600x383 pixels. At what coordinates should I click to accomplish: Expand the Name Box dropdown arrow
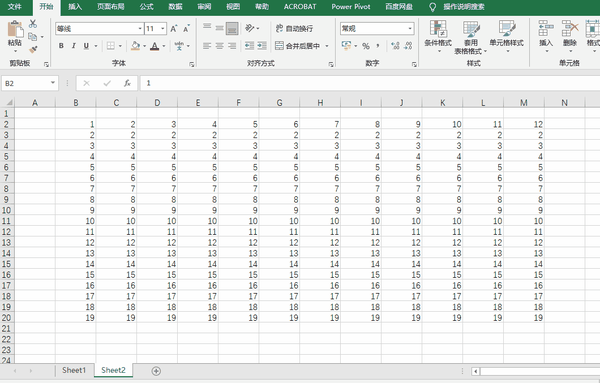53,83
